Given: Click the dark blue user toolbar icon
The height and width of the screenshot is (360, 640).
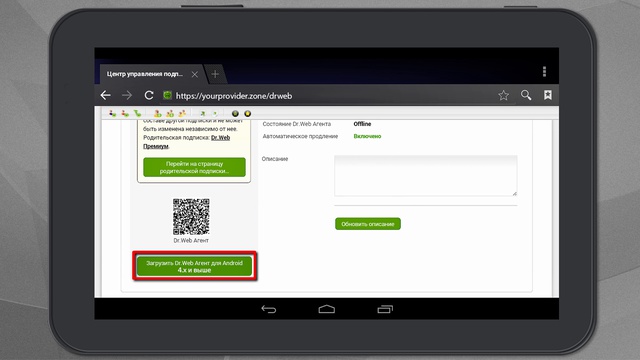Looking at the screenshot, I should point(112,114).
